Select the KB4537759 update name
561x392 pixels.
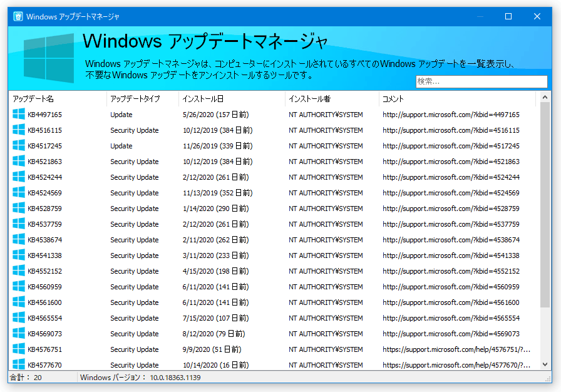click(44, 224)
